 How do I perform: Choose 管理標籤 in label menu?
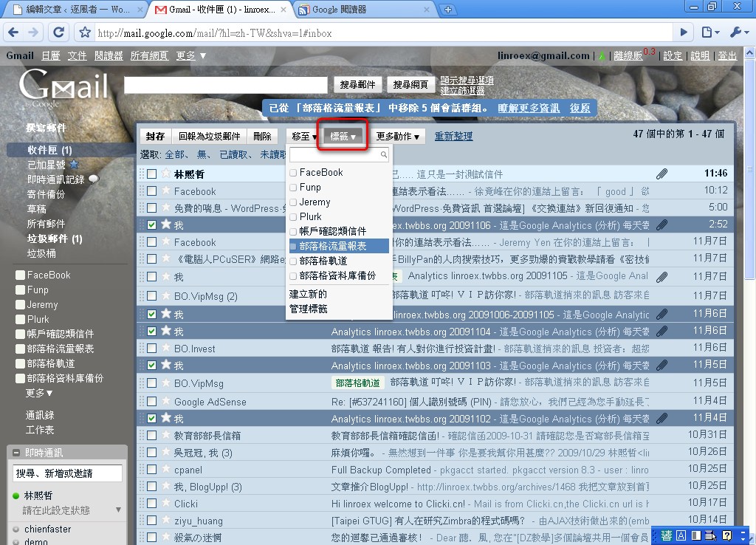(308, 309)
